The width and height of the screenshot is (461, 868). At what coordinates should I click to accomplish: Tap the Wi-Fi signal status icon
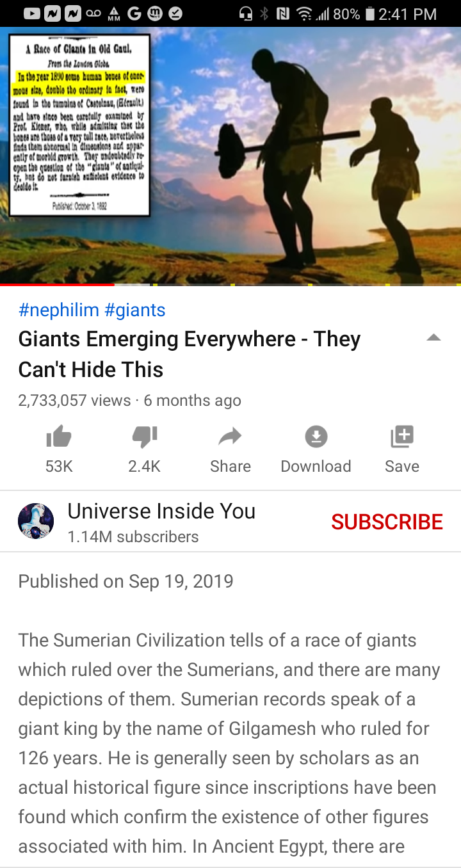click(x=305, y=13)
